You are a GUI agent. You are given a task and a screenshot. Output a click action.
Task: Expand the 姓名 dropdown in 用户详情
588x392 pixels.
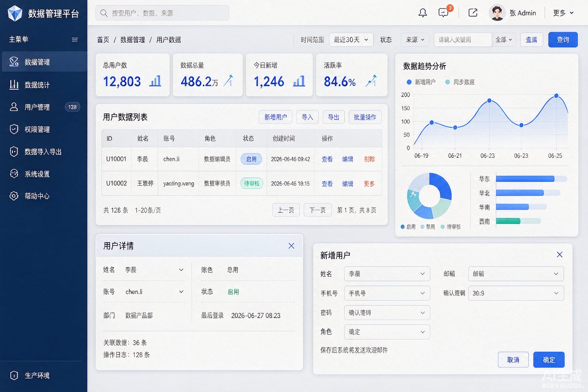181,270
